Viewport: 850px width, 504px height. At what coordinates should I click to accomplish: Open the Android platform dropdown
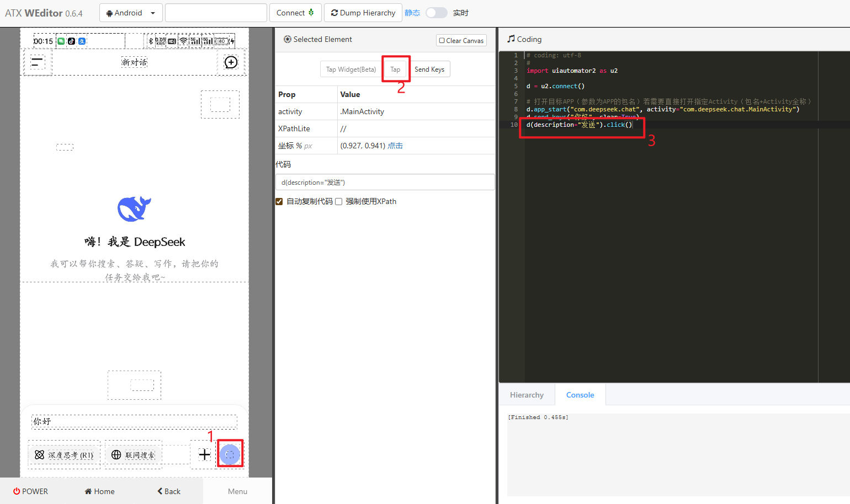(131, 13)
